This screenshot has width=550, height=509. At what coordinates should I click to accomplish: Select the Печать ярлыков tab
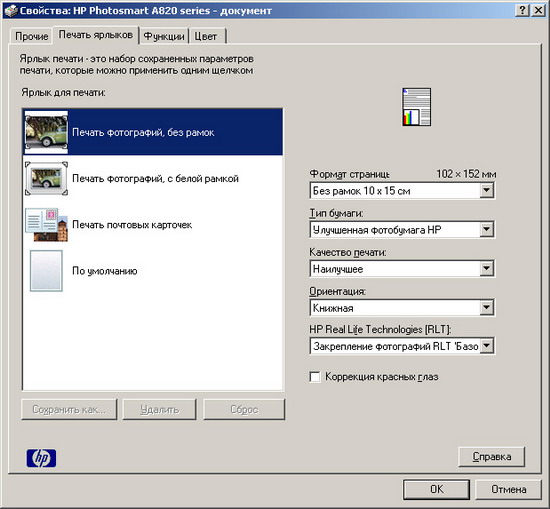(x=95, y=35)
